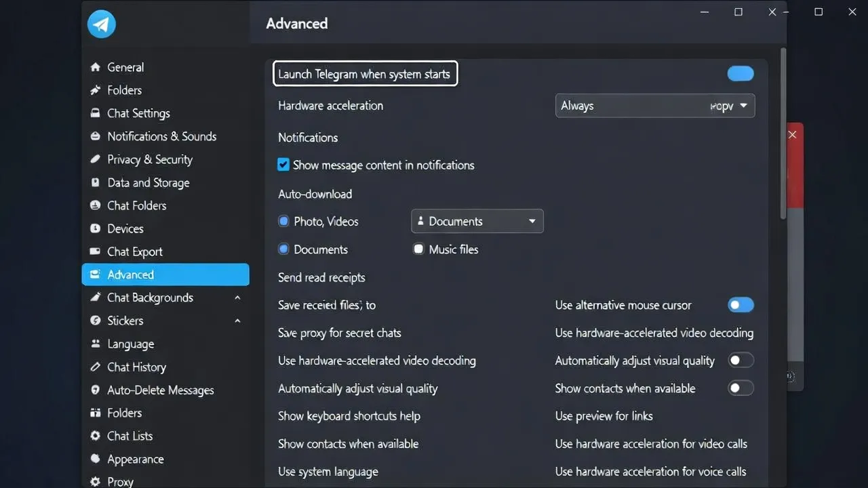Image resolution: width=868 pixels, height=488 pixels.
Task: Enable Automatically adjust visual quality switch
Action: click(x=740, y=361)
